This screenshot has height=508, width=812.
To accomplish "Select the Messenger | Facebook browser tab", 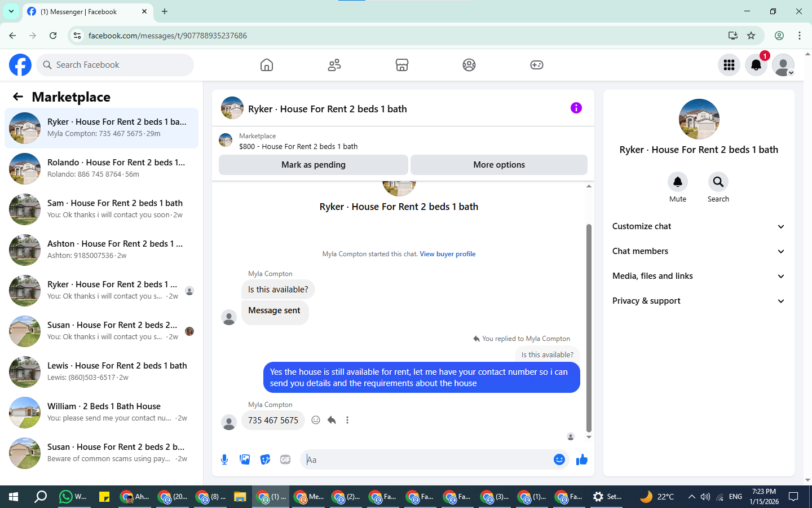I will (87, 12).
